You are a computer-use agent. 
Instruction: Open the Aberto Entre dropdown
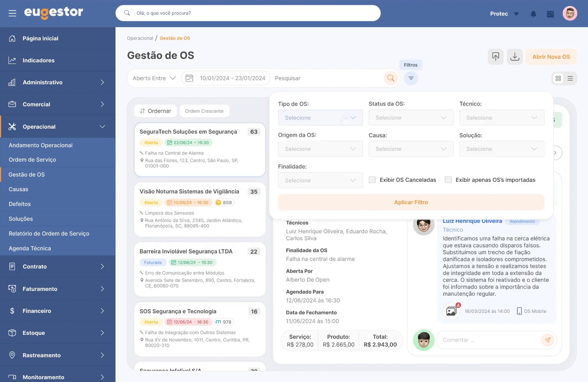(154, 78)
